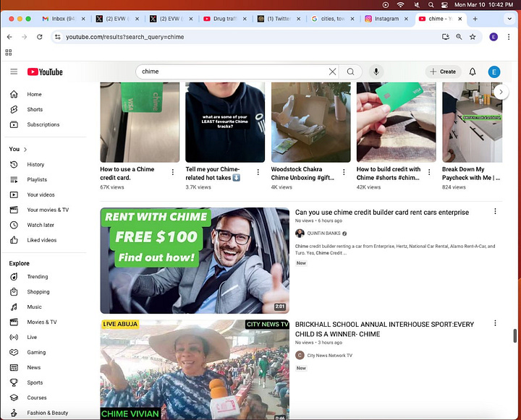Click the magnifier search button
Viewport: 521px width, 420px height.
350,72
